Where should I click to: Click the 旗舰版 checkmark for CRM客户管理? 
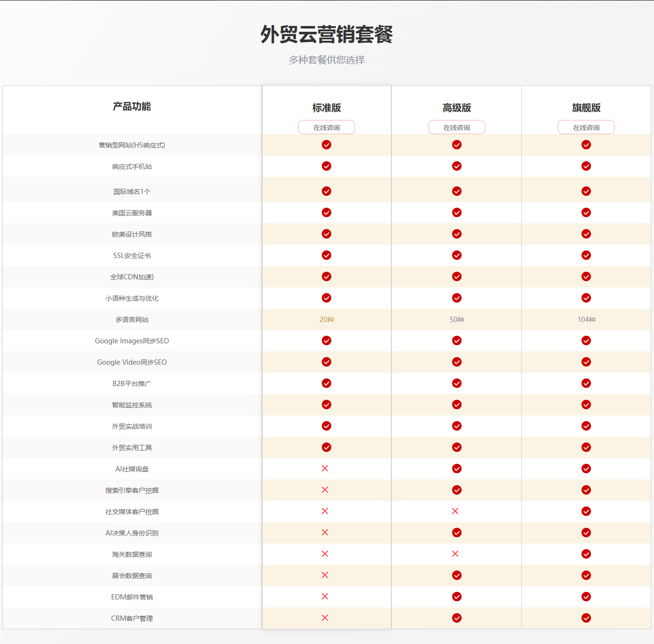coord(586,618)
